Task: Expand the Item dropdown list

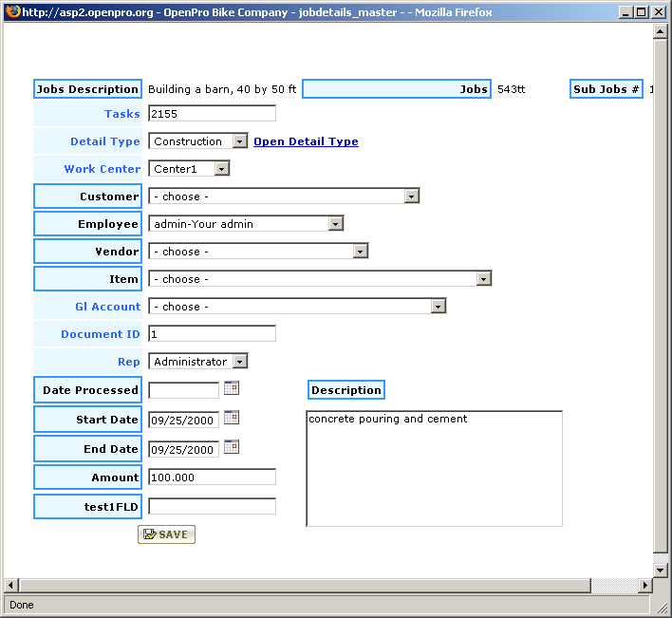Action: [x=483, y=279]
